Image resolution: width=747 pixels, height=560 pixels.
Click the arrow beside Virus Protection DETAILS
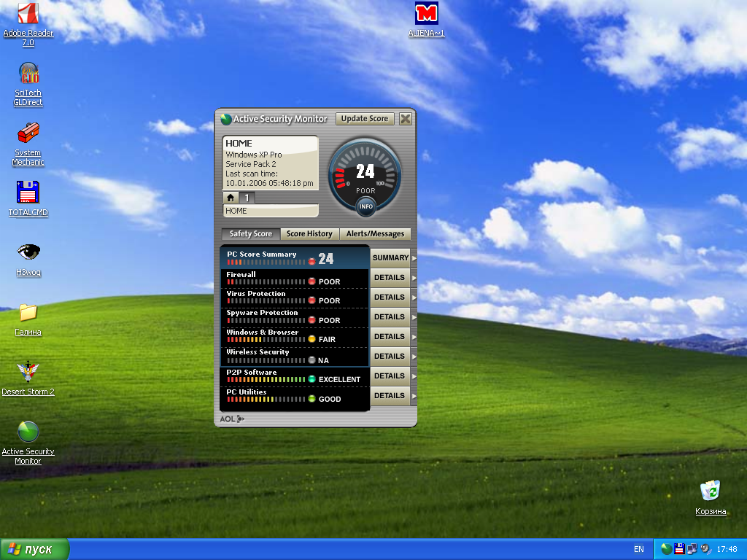tap(414, 297)
